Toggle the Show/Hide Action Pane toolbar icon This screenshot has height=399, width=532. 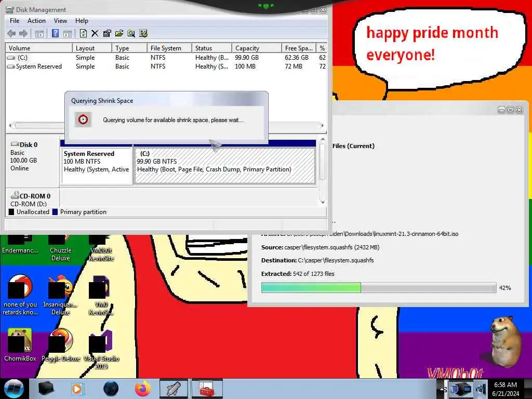coord(68,33)
